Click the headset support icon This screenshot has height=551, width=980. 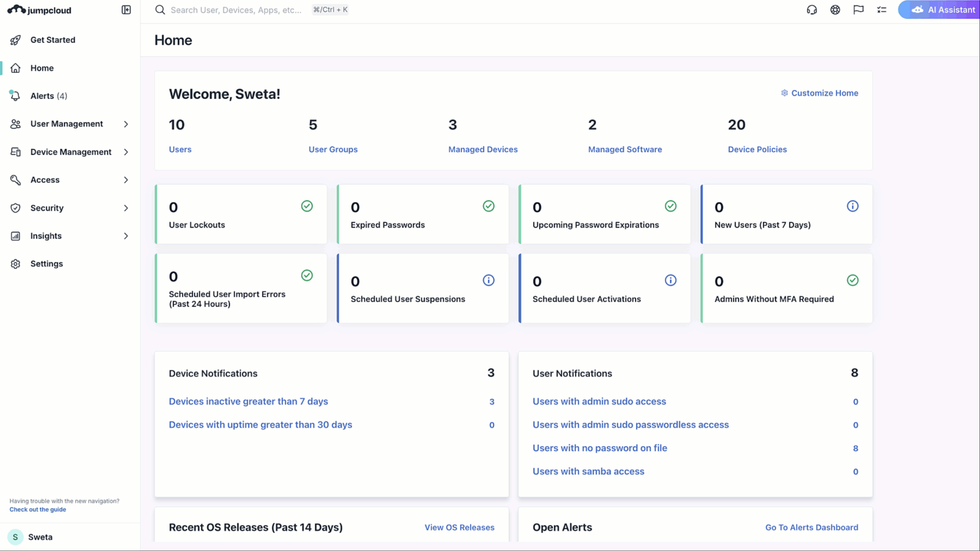(811, 10)
